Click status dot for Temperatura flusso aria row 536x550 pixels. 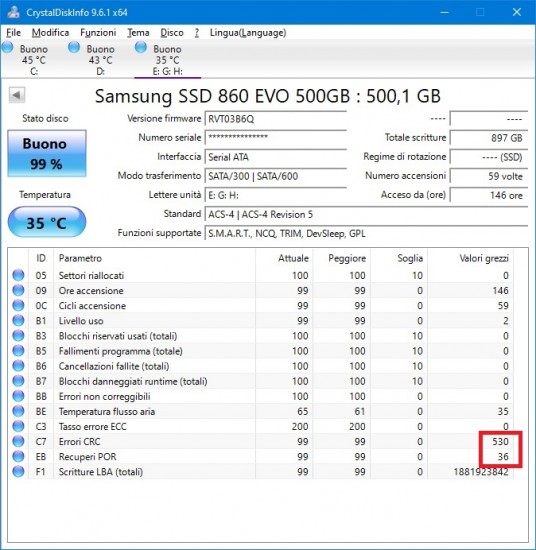coord(18,411)
